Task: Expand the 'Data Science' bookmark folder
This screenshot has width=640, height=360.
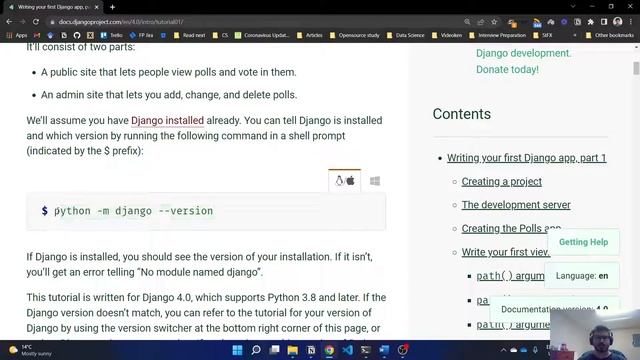Action: (x=406, y=36)
